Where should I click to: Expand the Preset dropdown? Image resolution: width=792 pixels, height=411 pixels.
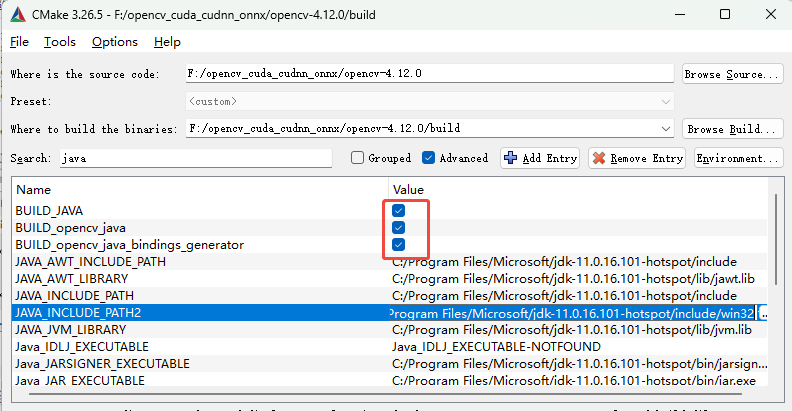[665, 102]
